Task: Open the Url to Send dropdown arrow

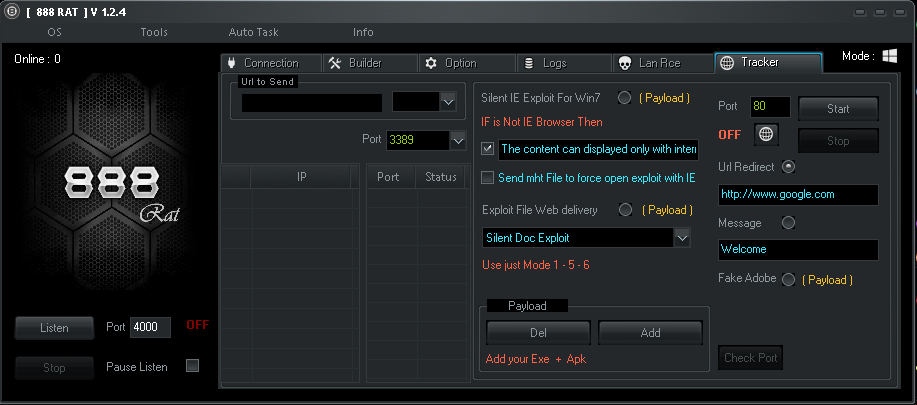Action: click(447, 102)
